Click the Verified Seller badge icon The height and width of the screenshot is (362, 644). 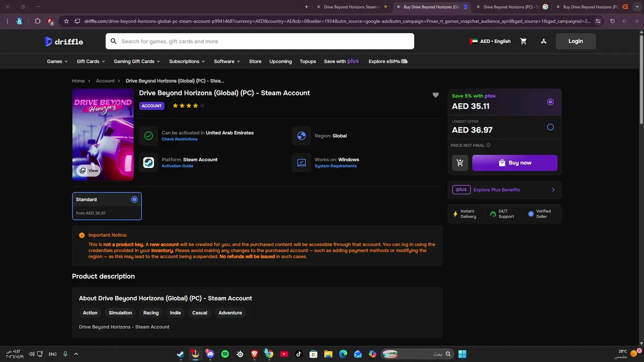tap(531, 214)
